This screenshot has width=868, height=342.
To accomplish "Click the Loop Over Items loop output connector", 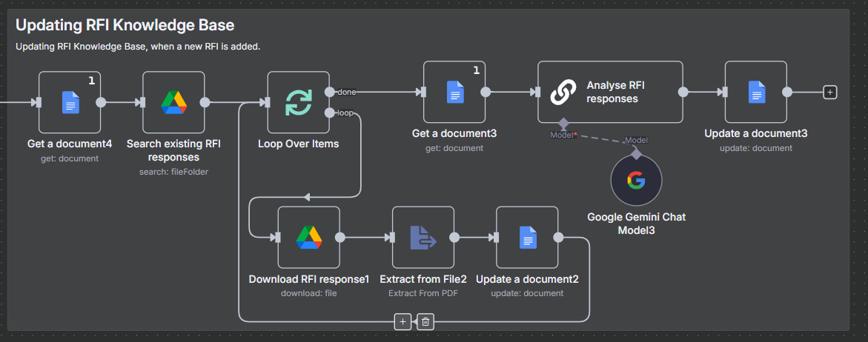I will [x=329, y=113].
